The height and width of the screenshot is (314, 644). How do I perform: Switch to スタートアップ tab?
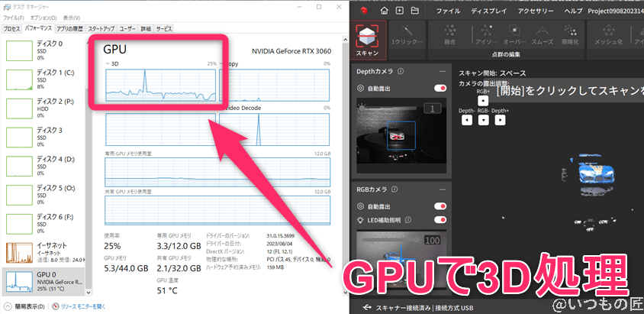(x=101, y=29)
